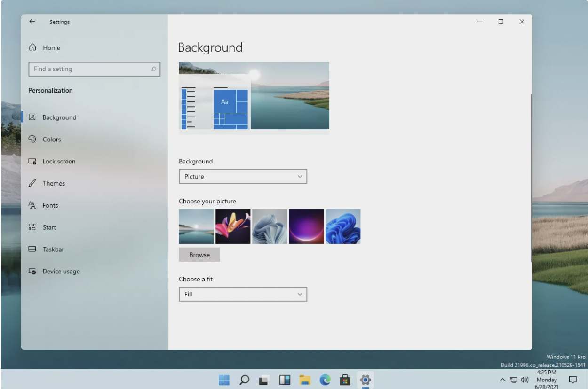The width and height of the screenshot is (588, 389).
Task: Open Task View on the taskbar
Action: [264, 380]
